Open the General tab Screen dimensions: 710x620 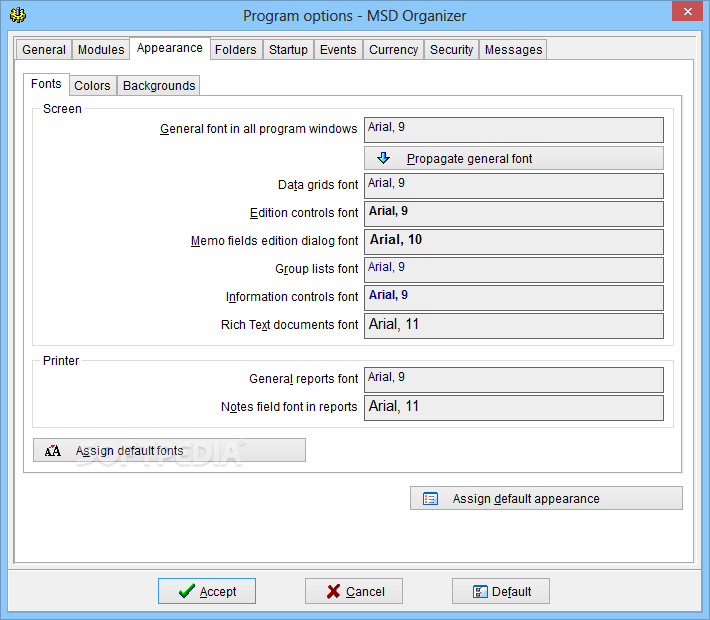[x=44, y=49]
